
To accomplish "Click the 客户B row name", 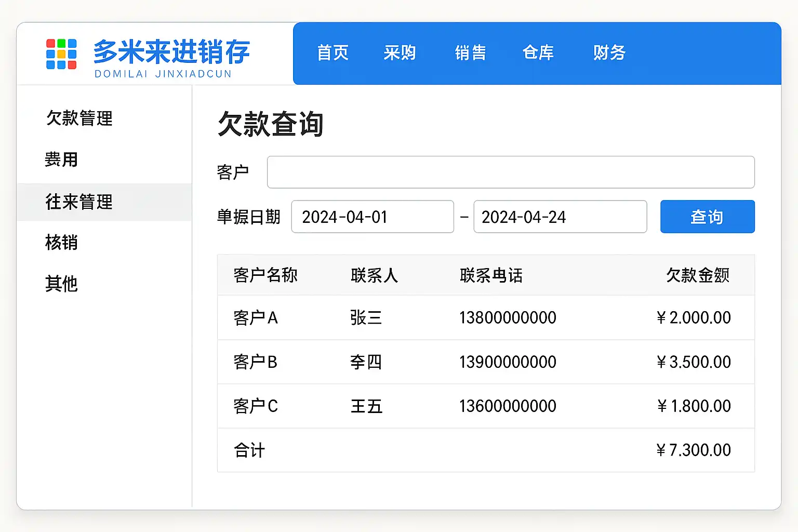I will point(256,362).
